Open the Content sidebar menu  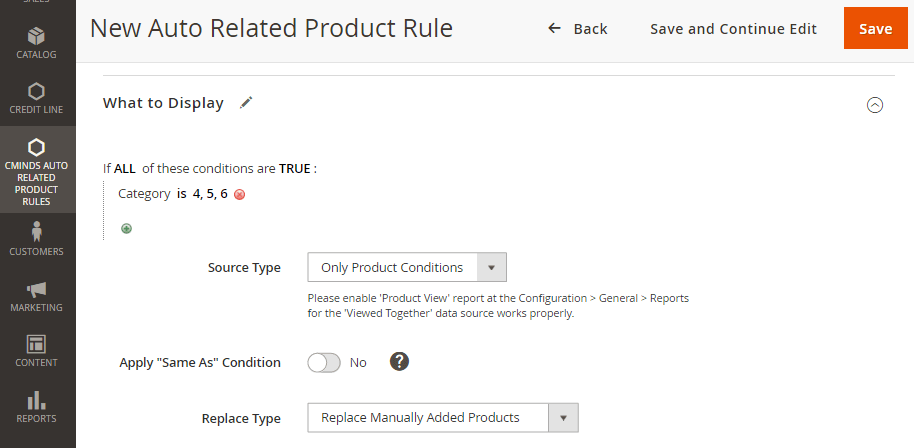tap(37, 350)
